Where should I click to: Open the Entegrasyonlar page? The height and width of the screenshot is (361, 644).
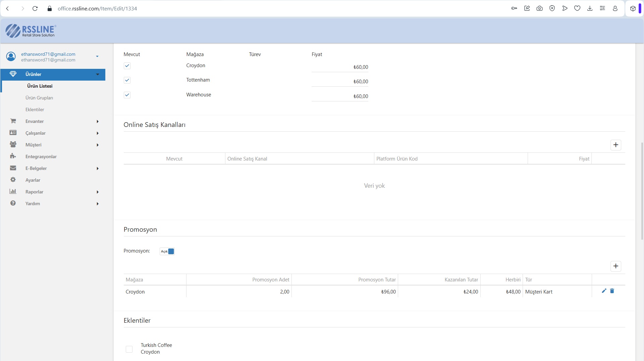pos(41,156)
